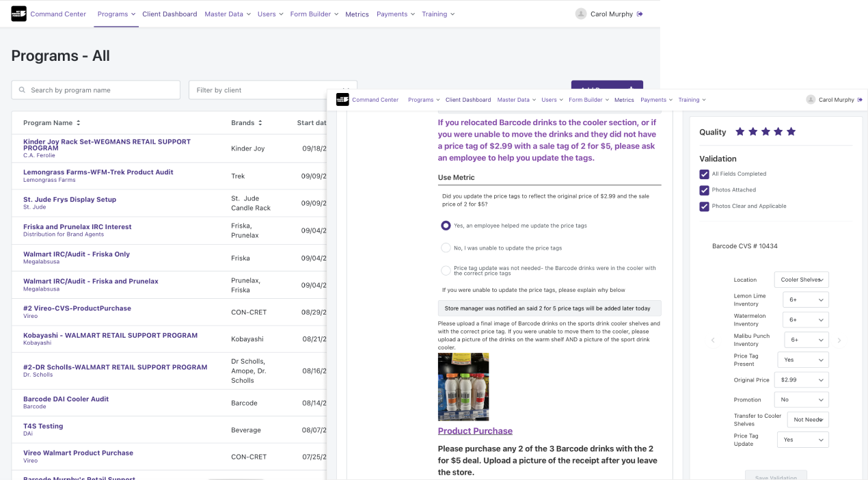Open Walmart IRC/Audit - Friska Only program
The image size is (868, 480).
point(77,254)
